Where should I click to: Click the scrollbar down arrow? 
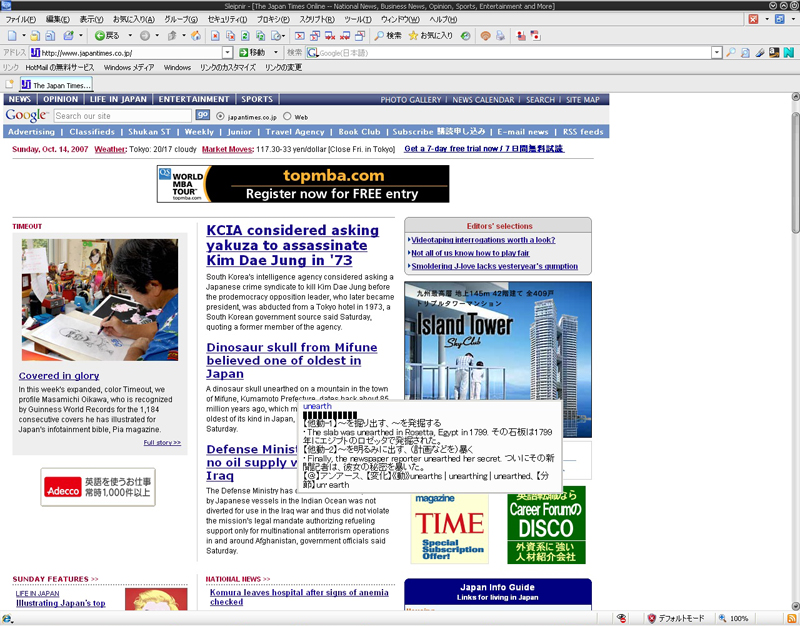[795, 606]
